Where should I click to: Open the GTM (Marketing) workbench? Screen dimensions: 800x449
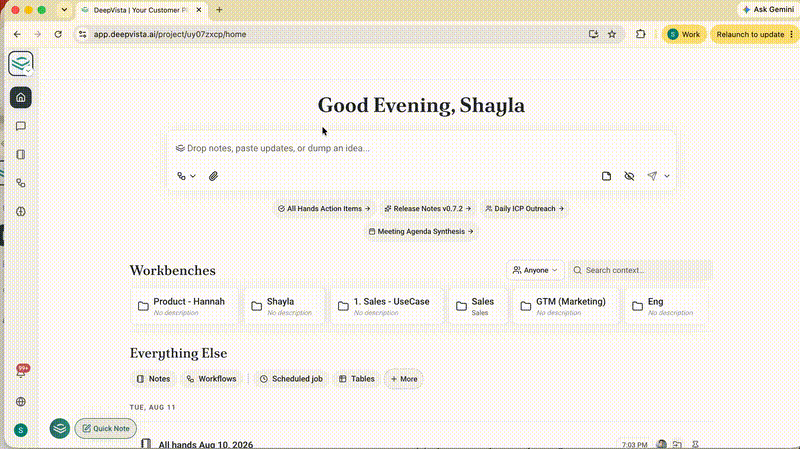(x=566, y=306)
